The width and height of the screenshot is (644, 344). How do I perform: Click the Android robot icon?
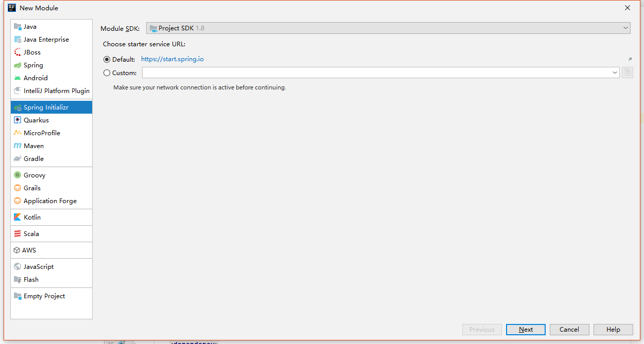(x=18, y=78)
